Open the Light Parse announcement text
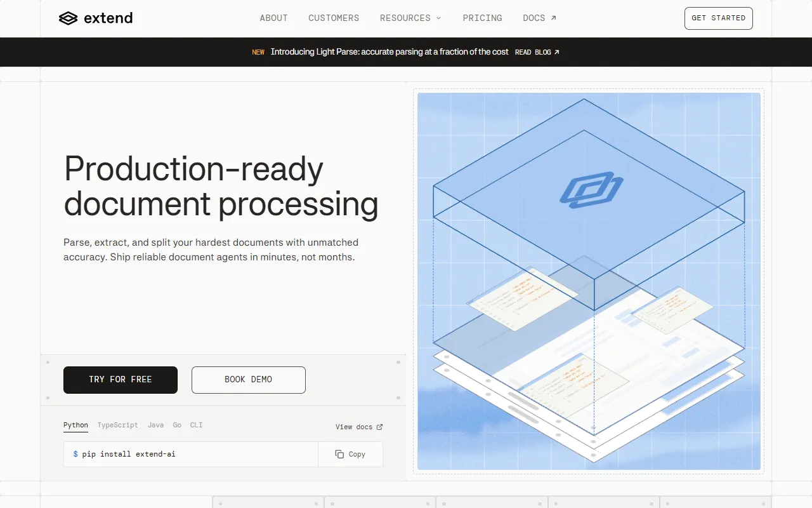 coord(390,52)
